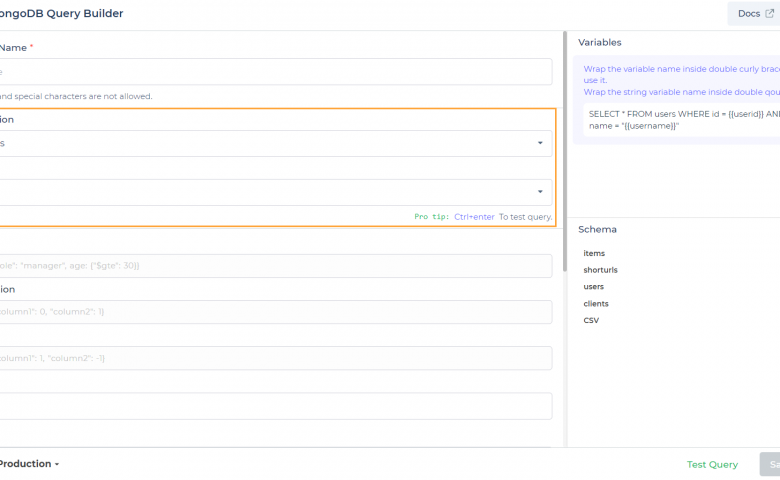Image resolution: width=780 pixels, height=480 pixels.
Task: Click the Variables panel heading
Action: (600, 43)
